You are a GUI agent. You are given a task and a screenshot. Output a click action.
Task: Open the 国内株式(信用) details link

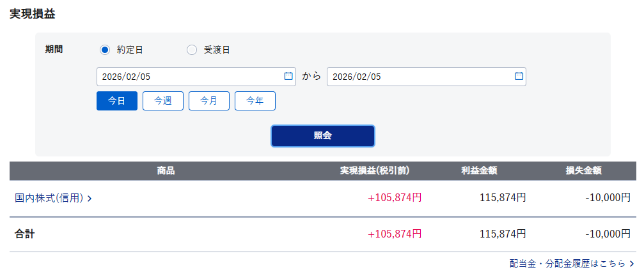pos(49,198)
